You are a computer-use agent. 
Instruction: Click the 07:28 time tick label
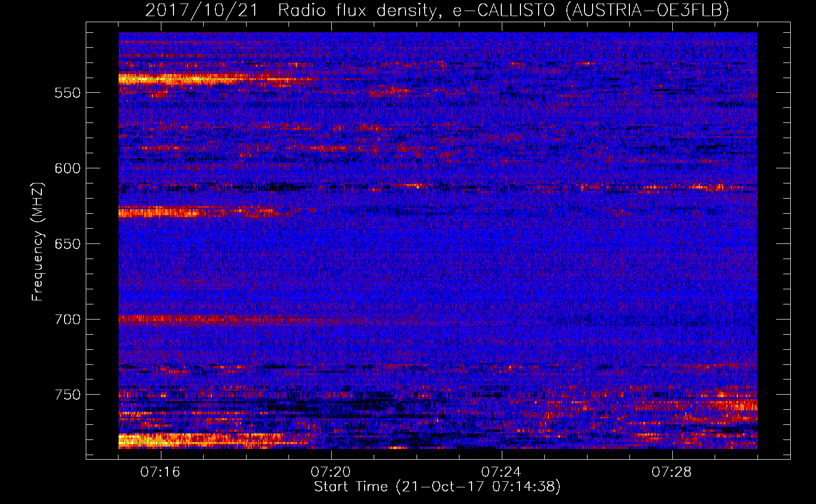672,472
